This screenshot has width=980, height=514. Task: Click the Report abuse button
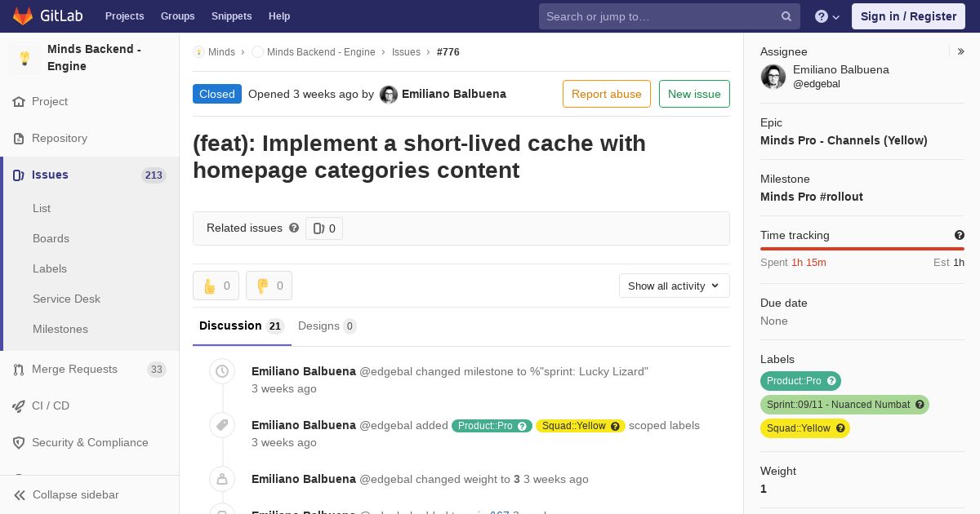point(607,94)
